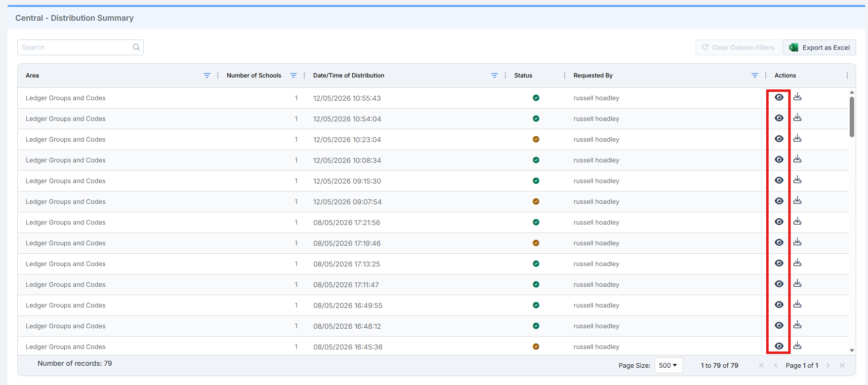This screenshot has width=868, height=385.
Task: Sort by the Requested By header
Action: click(x=593, y=76)
